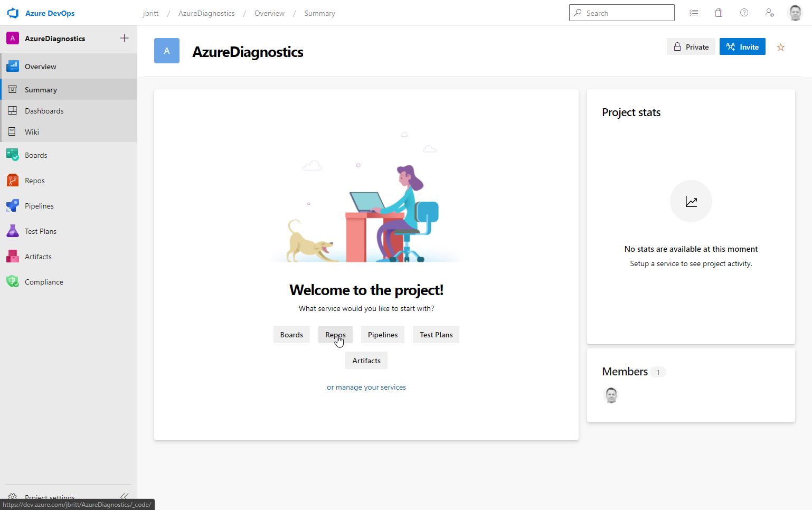The image size is (812, 510).
Task: Click the Boards hub icon
Action: tap(13, 155)
